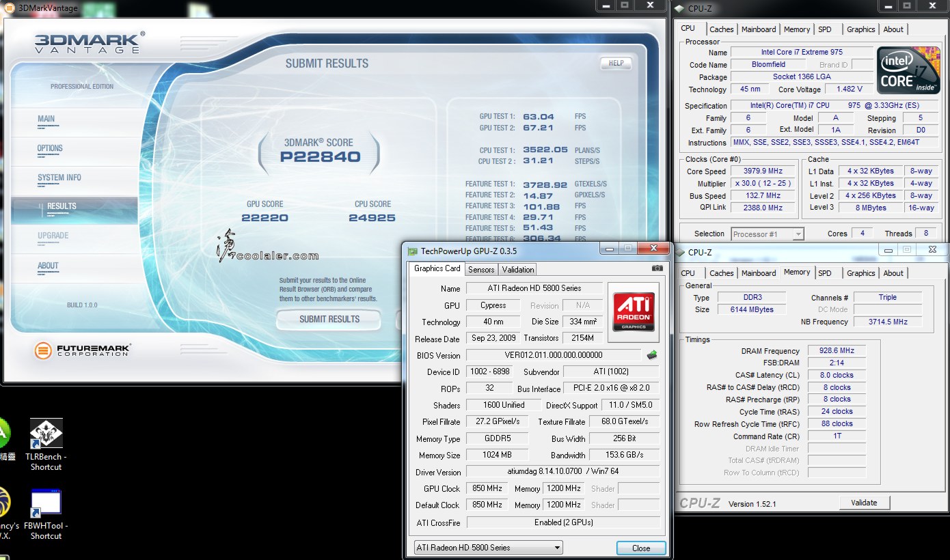Open ABOUT in the 3DMark Vantage sidebar
The height and width of the screenshot is (560, 950).
[x=48, y=266]
